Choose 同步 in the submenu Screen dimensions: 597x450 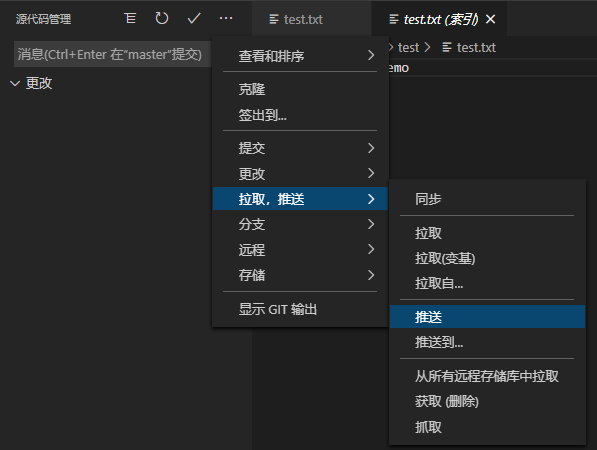487,199
